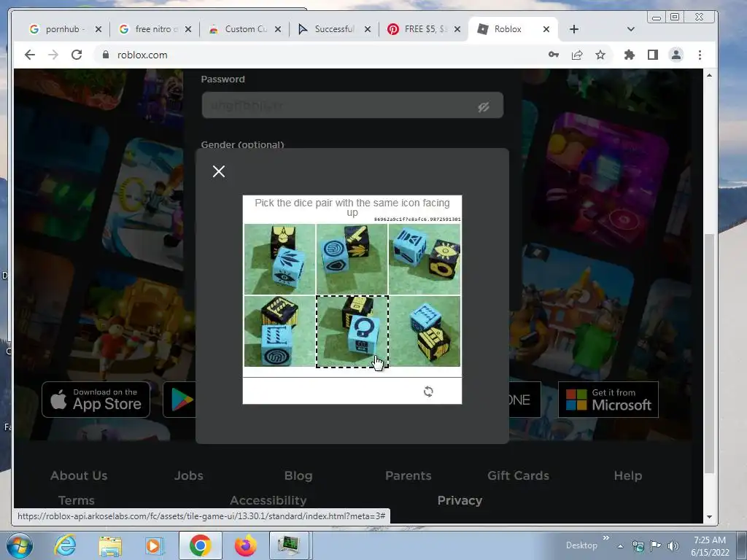Open the Gift Cards footer link
Screen dimensions: 747x560
point(519,475)
